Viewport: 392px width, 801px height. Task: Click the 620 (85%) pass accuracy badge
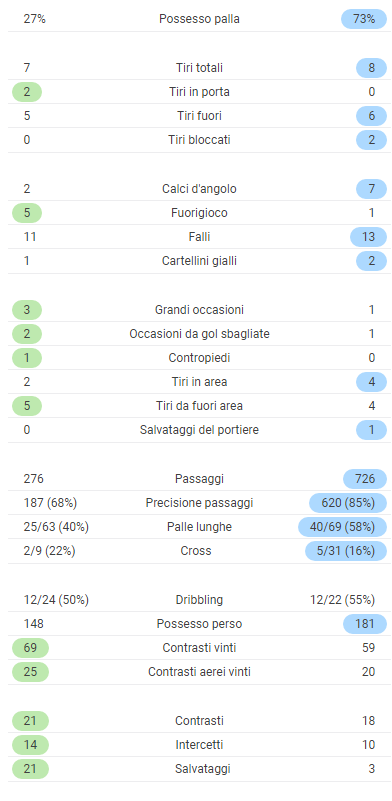click(348, 503)
